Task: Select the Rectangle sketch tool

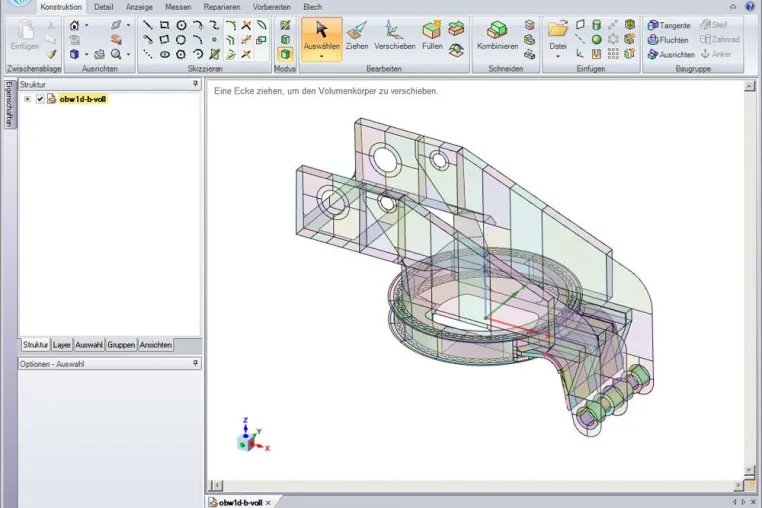Action: (x=164, y=25)
